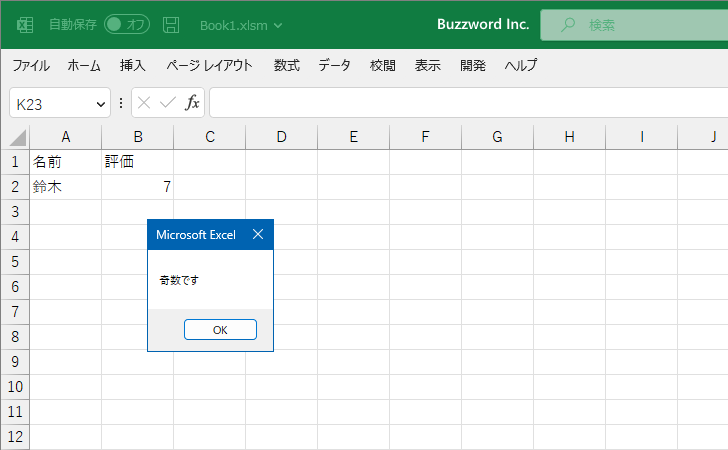The height and width of the screenshot is (450, 728).
Task: Click the Select All corner triangle
Action: 16,137
